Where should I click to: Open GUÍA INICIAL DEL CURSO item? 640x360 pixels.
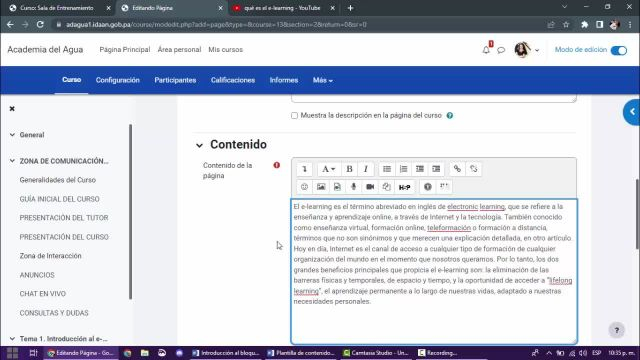pyautogui.click(x=60, y=199)
